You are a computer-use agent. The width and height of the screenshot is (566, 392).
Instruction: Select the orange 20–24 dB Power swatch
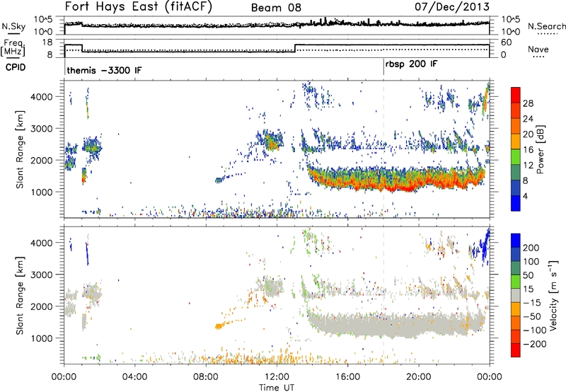[516, 126]
